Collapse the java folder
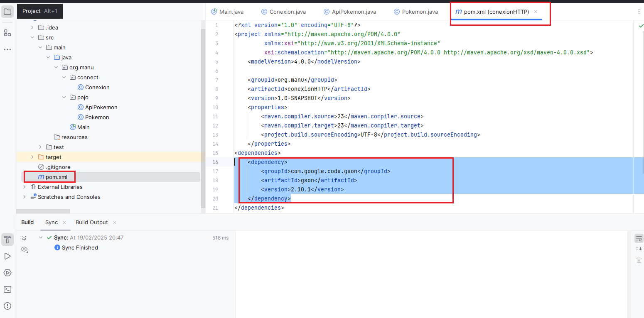Viewport: 644px width, 318px height. tap(48, 57)
